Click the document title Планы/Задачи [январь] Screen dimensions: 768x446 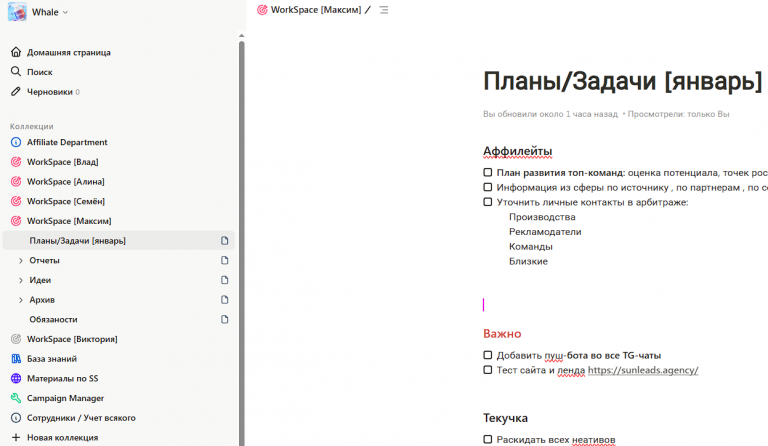click(623, 81)
